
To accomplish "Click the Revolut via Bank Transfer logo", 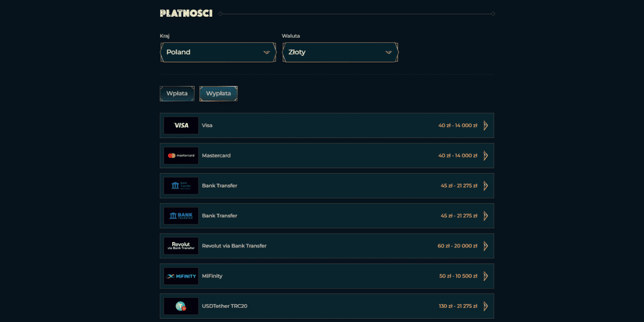I will (x=181, y=246).
